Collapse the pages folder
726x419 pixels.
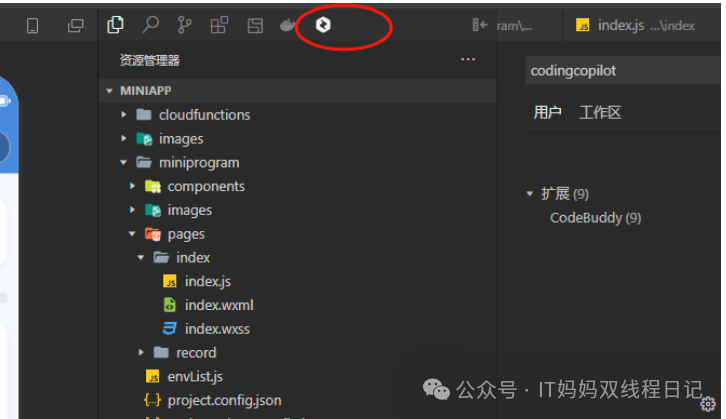[132, 233]
